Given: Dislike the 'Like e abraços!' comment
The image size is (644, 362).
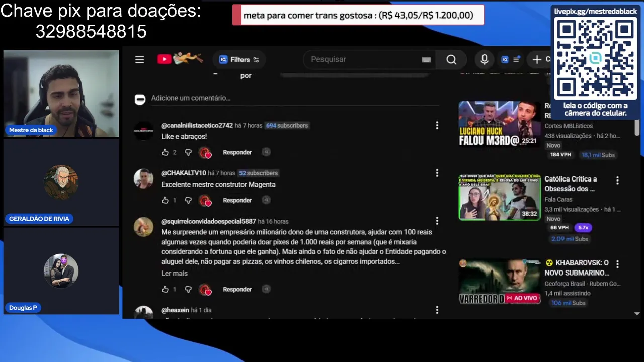Looking at the screenshot, I should click(188, 152).
